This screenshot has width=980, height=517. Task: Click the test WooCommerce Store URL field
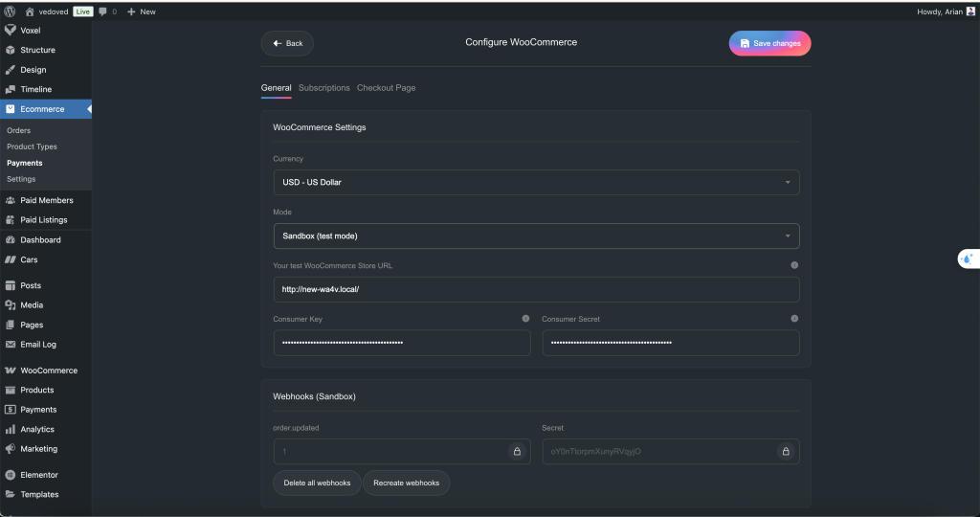point(536,290)
